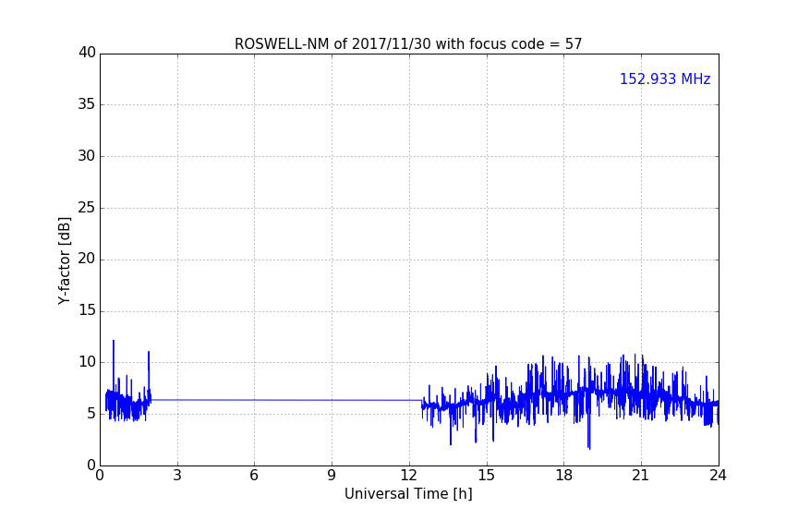
Task: Click the blue '152.933 MHz' frequency label
Action: (665, 79)
